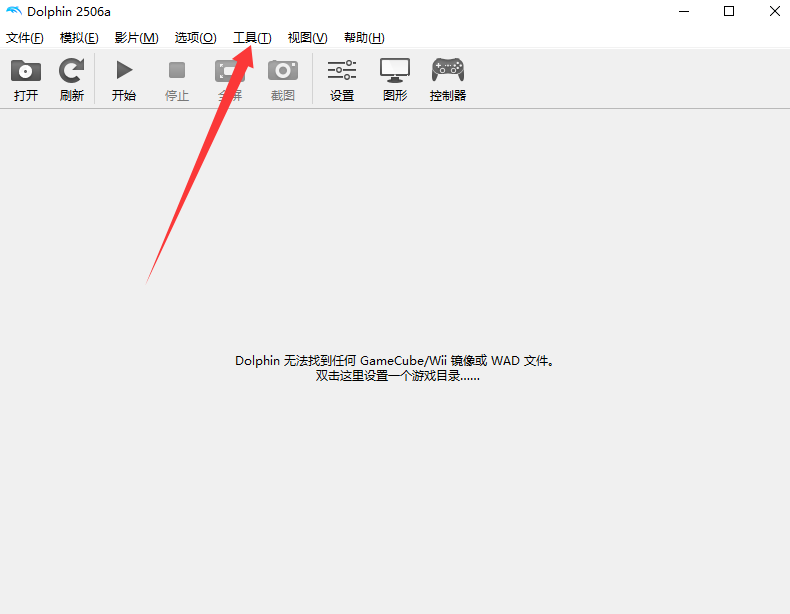Open the 文件(F) menu
This screenshot has width=790, height=614.
pos(25,38)
